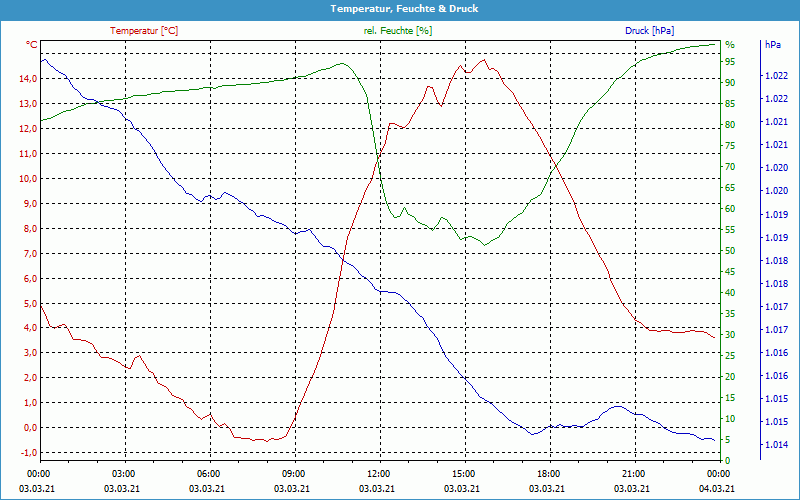Screen dimensions: 800x500
Task: Click the 1.014 tick on the pressure axis
Action: click(x=775, y=445)
